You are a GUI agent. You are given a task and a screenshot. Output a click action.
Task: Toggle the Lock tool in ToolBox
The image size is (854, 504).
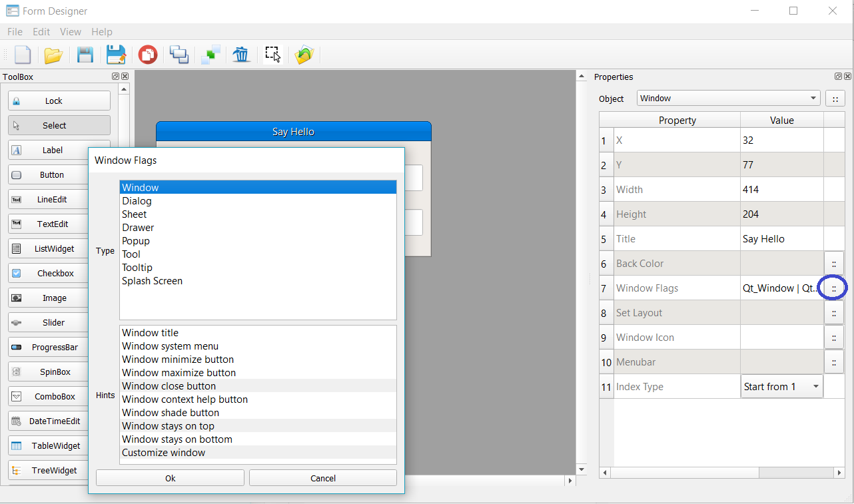coord(59,101)
